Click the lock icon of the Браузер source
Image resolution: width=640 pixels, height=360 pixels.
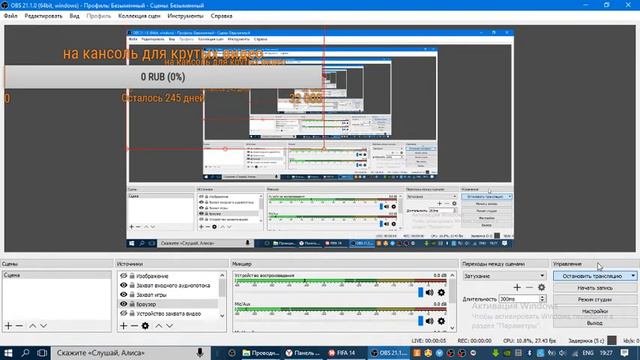pyautogui.click(x=132, y=304)
